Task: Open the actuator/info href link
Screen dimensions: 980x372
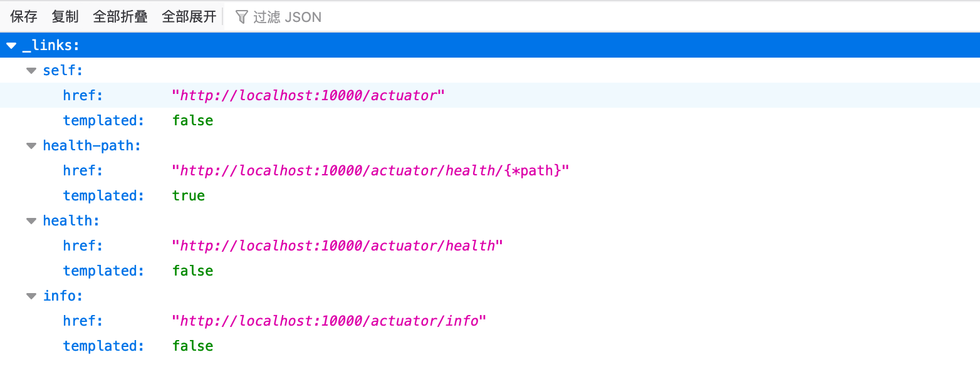Action: coord(329,321)
